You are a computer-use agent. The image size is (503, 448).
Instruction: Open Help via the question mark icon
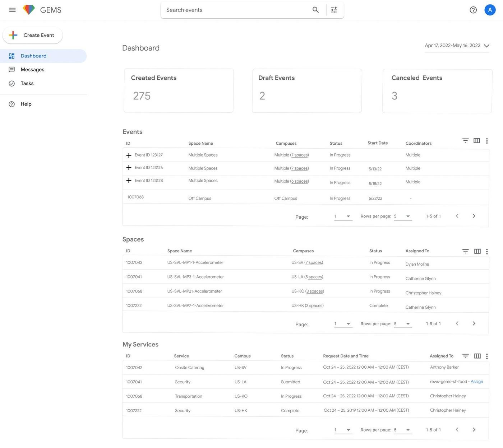click(473, 10)
